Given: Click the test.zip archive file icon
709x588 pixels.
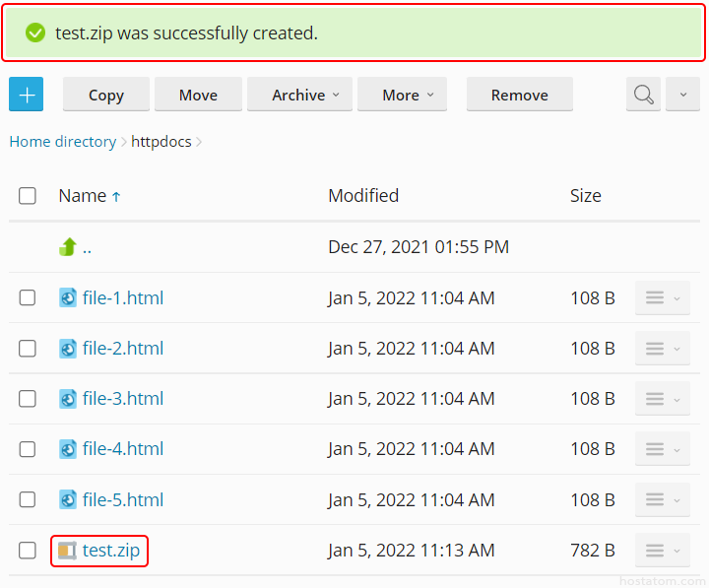Looking at the screenshot, I should [67, 551].
